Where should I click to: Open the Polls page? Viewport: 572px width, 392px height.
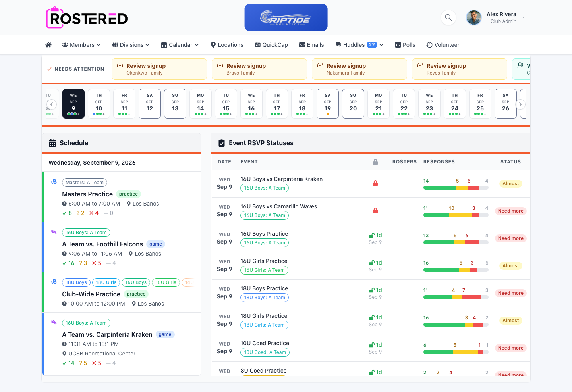[x=405, y=45]
